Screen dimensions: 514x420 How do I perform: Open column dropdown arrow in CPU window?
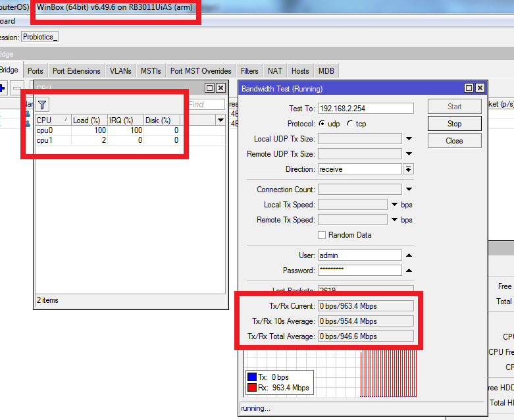[220, 120]
